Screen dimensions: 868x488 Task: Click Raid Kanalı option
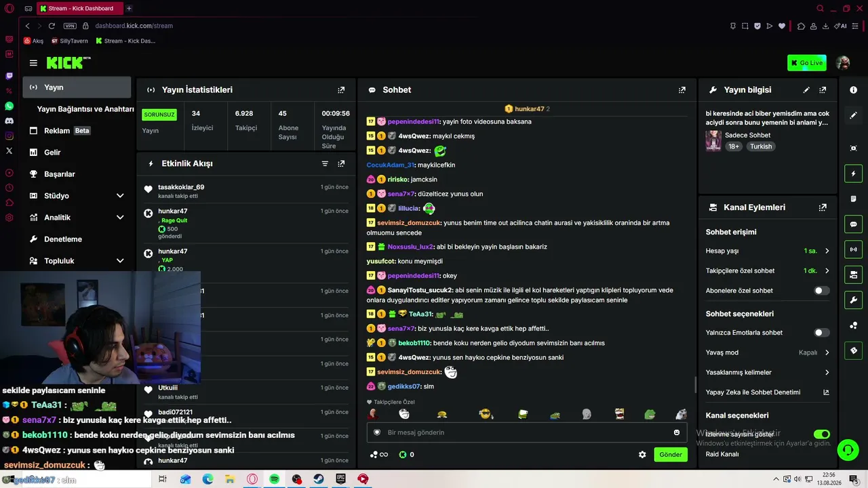tap(722, 454)
